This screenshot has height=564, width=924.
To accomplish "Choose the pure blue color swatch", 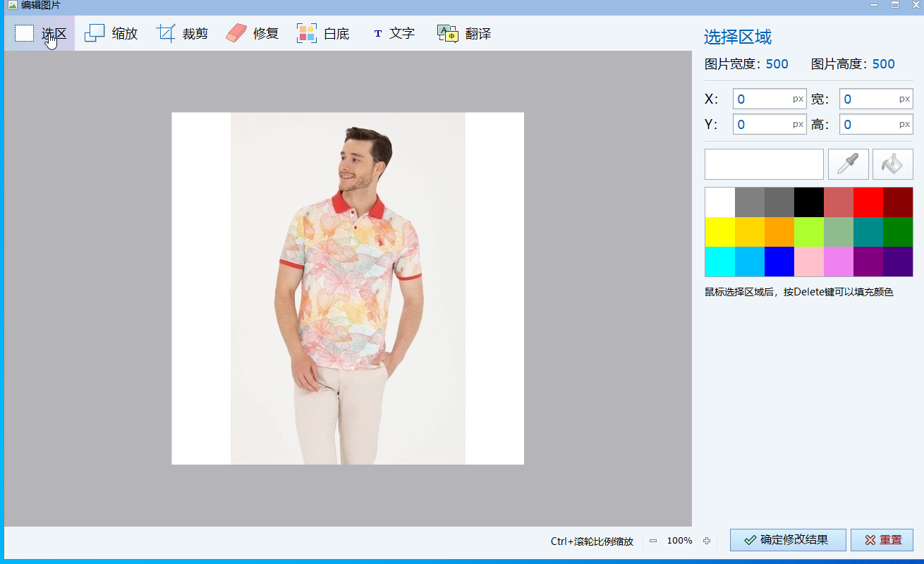I will (x=779, y=262).
